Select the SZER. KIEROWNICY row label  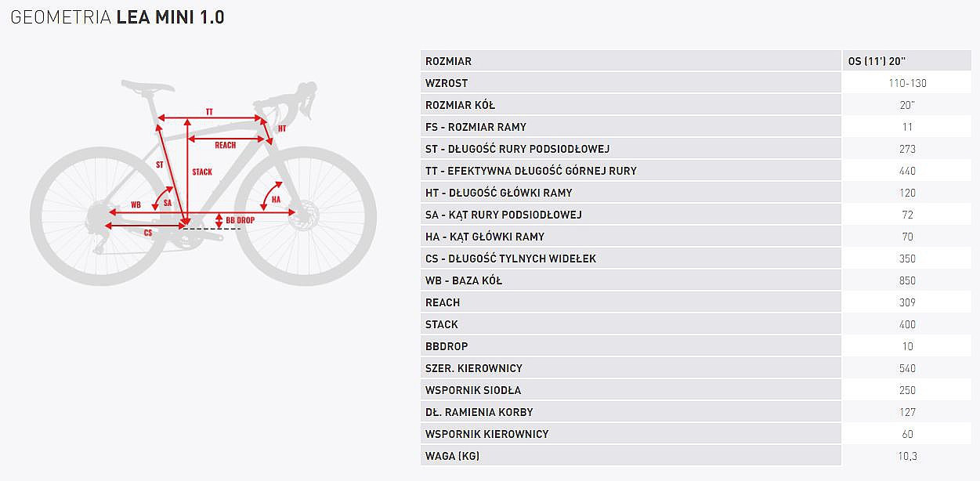click(x=473, y=368)
